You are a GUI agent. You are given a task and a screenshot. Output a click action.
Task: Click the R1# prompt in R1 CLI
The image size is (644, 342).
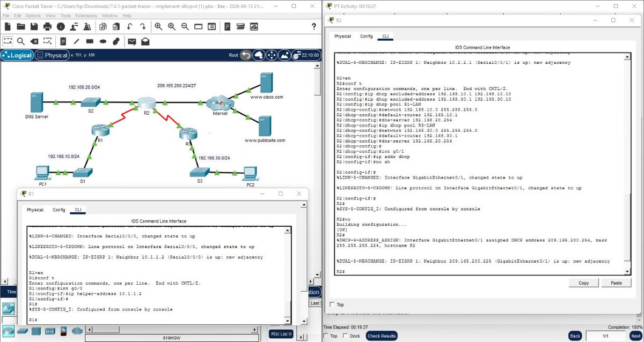tap(33, 320)
